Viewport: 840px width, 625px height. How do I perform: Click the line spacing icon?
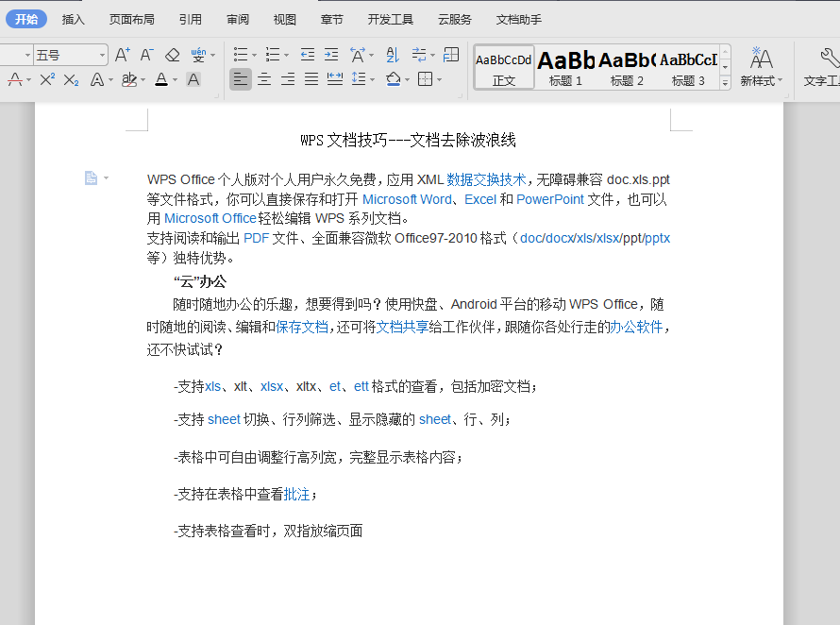(x=359, y=80)
